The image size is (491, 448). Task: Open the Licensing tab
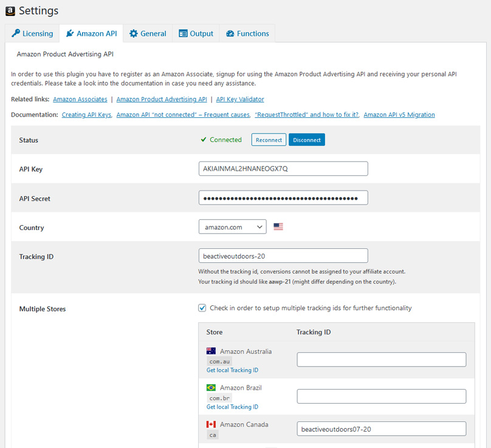[x=32, y=33]
